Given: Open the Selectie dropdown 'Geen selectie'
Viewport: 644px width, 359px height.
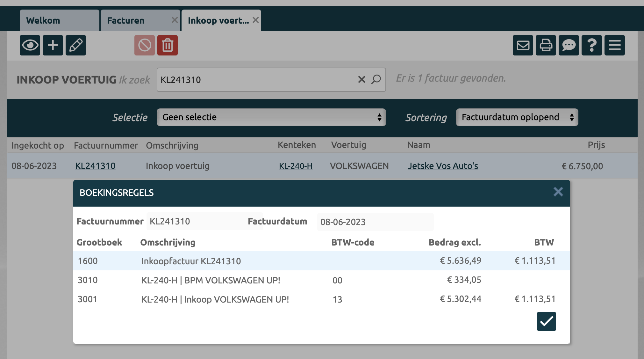Looking at the screenshot, I should pos(271,117).
